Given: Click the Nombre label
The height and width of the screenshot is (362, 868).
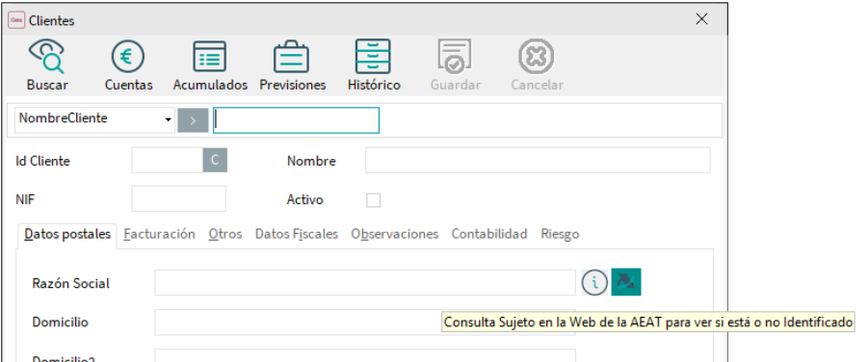Looking at the screenshot, I should pos(311,161).
